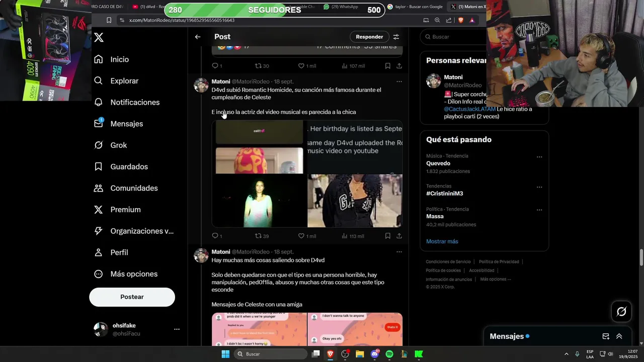Open the floating Grok button
This screenshot has height=362, width=644.
(621, 312)
